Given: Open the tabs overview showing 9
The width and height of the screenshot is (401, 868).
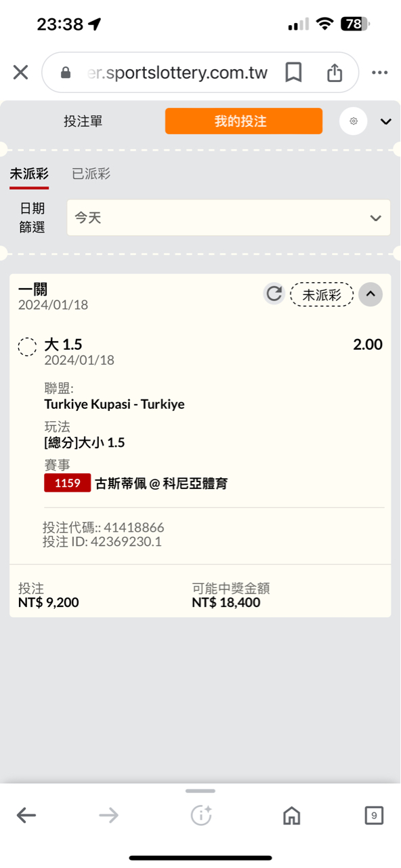Looking at the screenshot, I should click(374, 815).
